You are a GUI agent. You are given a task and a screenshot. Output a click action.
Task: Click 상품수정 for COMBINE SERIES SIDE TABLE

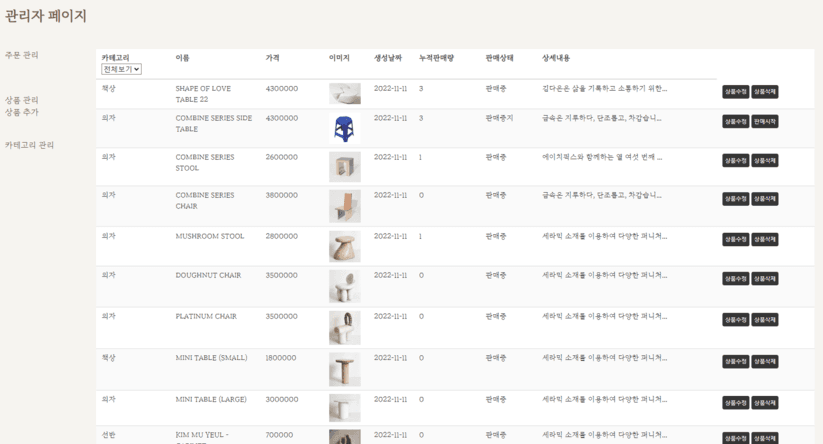tap(735, 122)
